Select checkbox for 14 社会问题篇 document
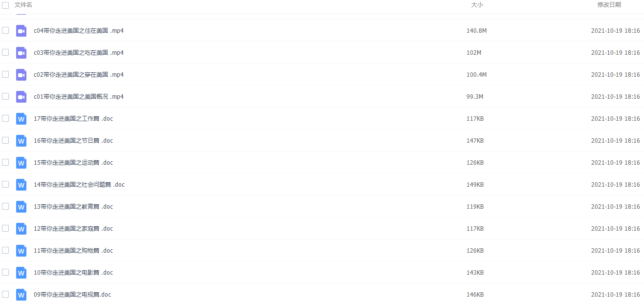Viewport: 644px width, 304px height. 5,184
